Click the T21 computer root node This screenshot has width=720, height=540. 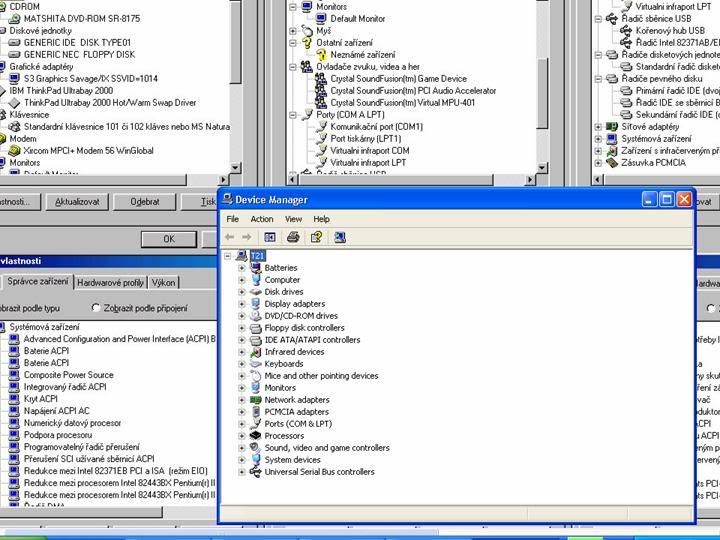(257, 256)
